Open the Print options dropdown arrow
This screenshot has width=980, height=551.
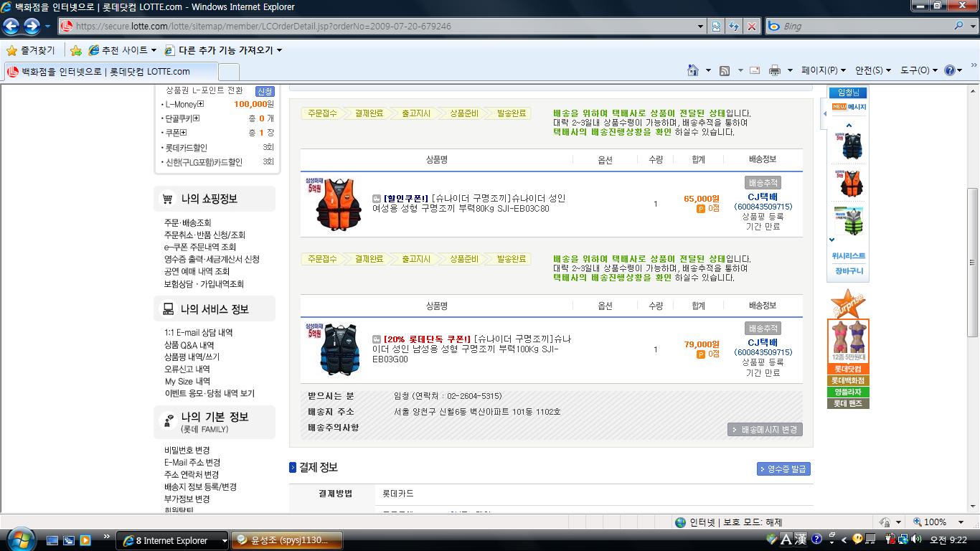[x=790, y=70]
